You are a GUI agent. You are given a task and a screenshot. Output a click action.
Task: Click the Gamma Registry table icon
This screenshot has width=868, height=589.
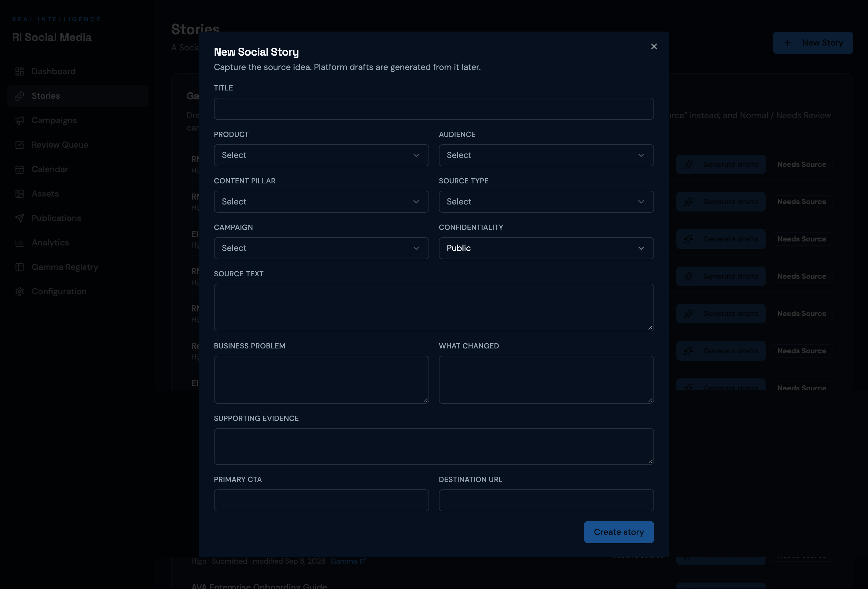click(20, 267)
